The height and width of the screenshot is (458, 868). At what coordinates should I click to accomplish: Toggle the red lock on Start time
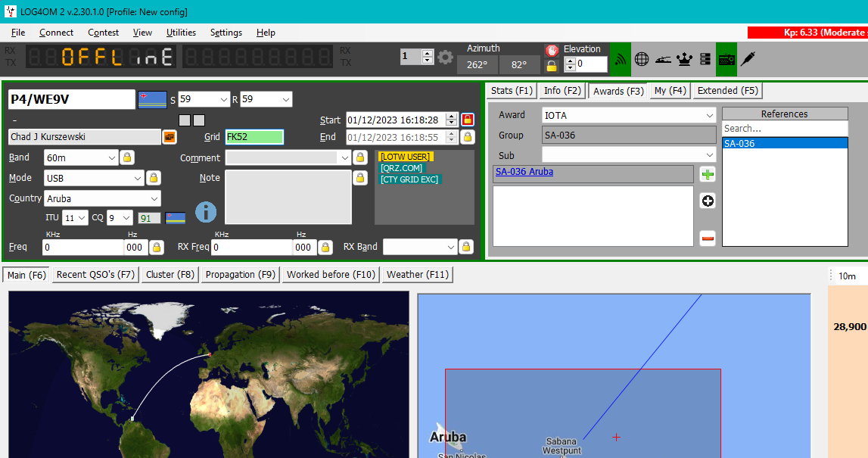468,120
